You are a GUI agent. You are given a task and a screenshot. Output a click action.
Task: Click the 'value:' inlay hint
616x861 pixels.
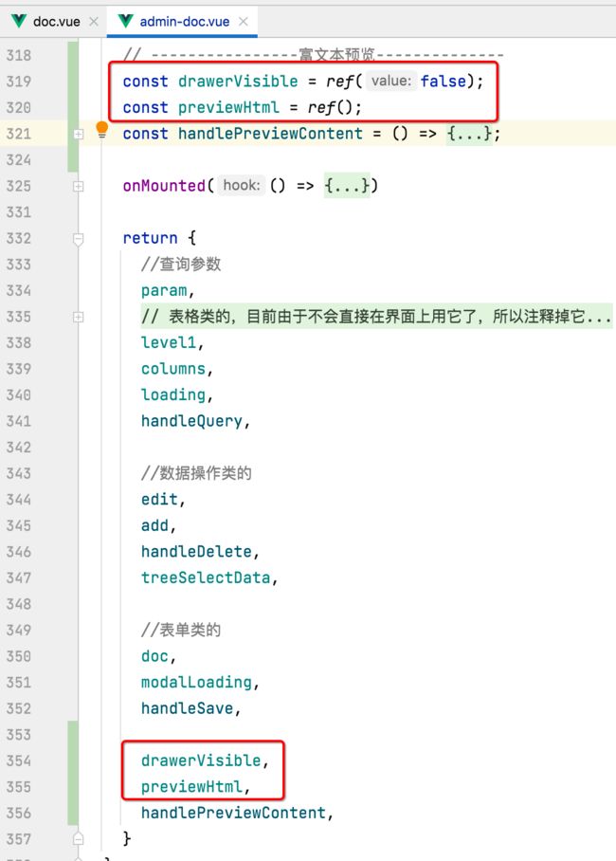(x=390, y=81)
